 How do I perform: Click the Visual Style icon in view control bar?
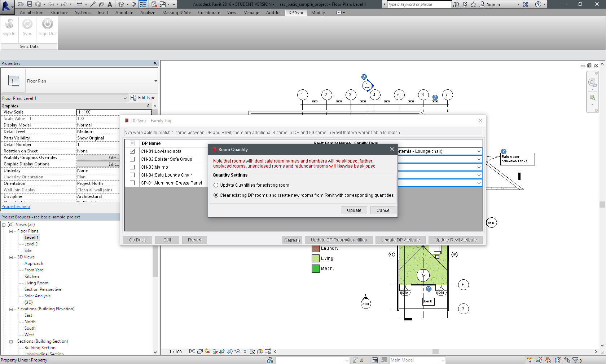[200, 351]
